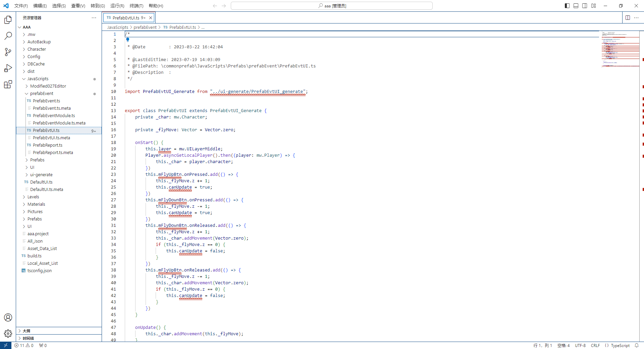Open the Search view in activity bar

pos(8,36)
